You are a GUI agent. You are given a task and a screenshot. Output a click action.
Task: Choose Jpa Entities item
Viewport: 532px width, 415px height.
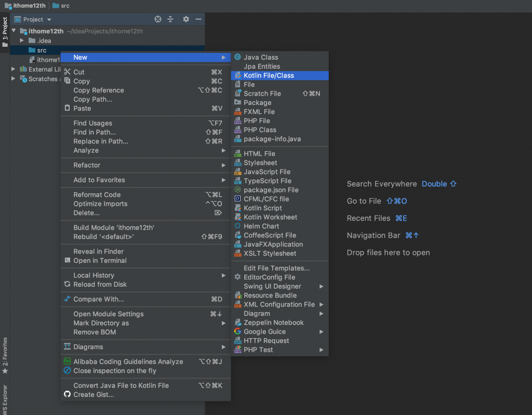[x=280, y=66]
